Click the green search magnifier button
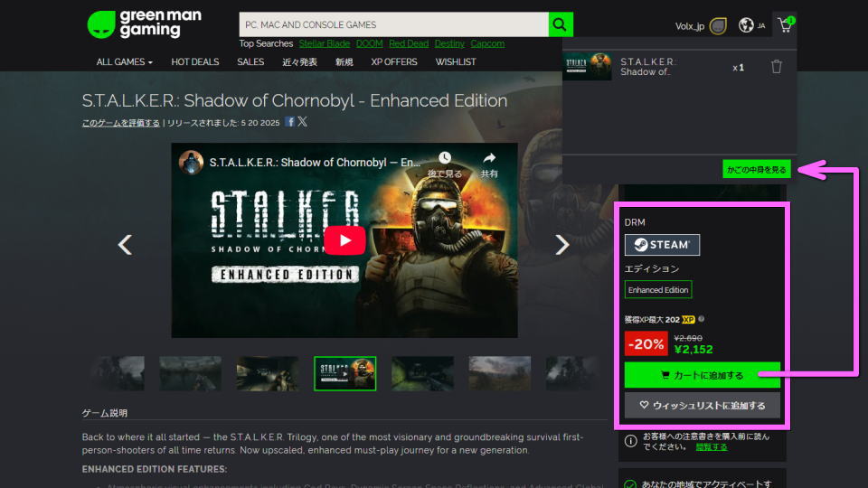This screenshot has height=488, width=868. tap(561, 24)
